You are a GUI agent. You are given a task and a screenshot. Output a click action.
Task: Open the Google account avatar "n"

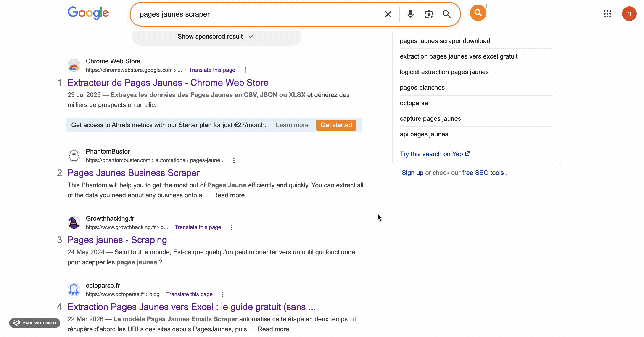pos(629,14)
